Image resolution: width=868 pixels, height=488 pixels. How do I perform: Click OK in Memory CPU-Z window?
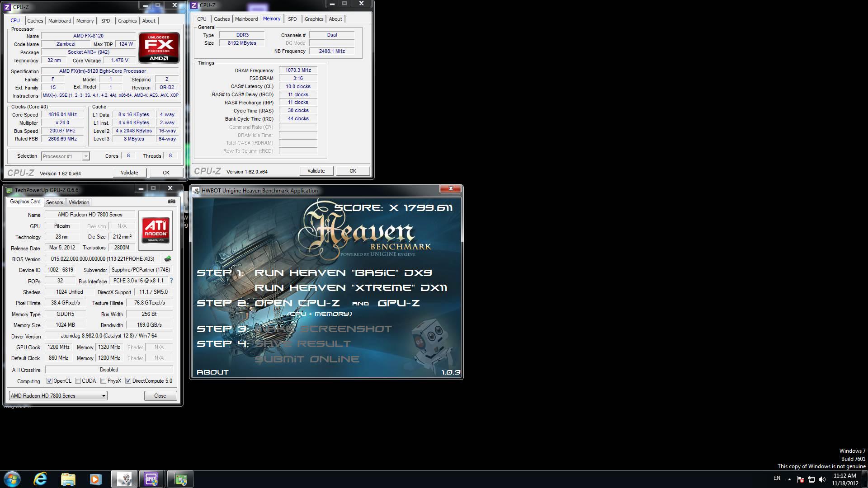point(353,171)
